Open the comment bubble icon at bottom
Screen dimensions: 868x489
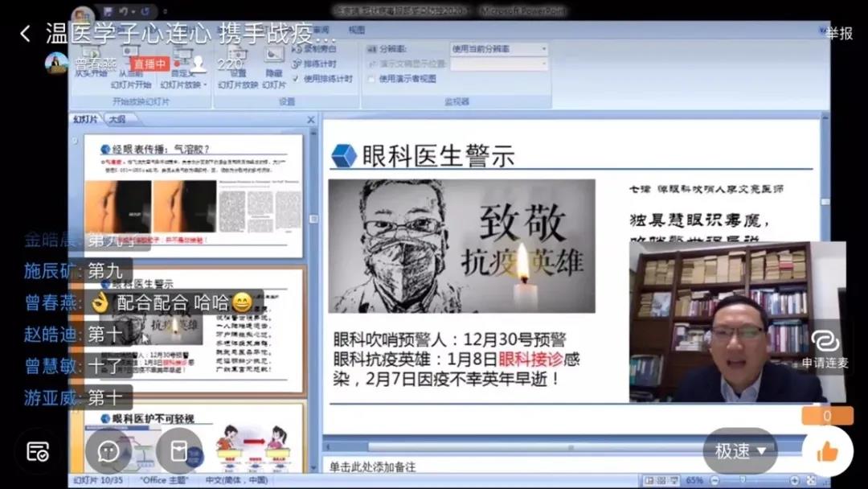pyautogui.click(x=108, y=452)
